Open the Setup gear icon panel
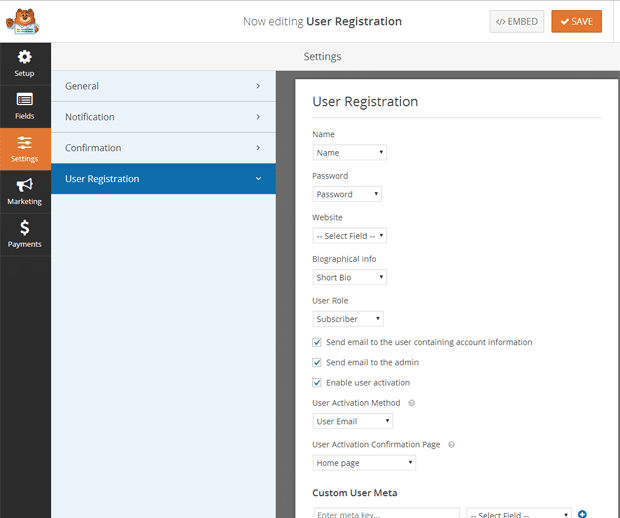This screenshot has height=518, width=620. [25, 64]
